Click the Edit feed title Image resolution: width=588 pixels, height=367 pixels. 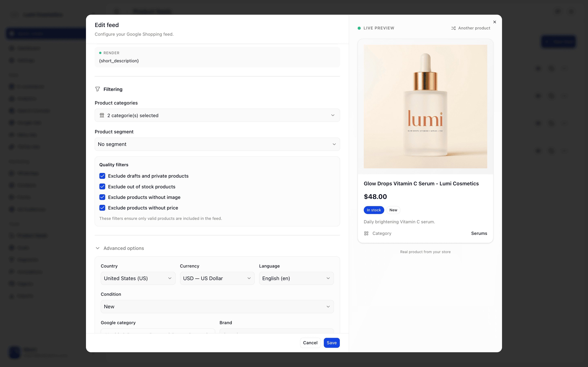coord(107,25)
